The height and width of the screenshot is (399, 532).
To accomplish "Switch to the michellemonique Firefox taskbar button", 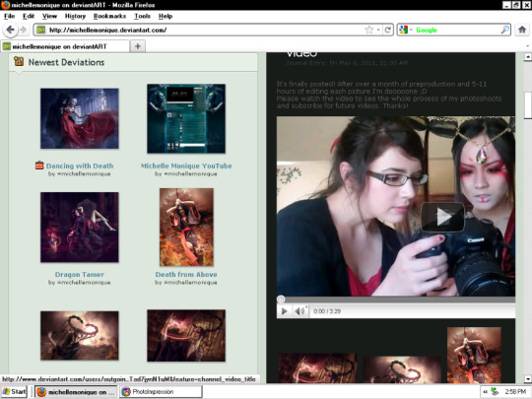I will coord(76,392).
